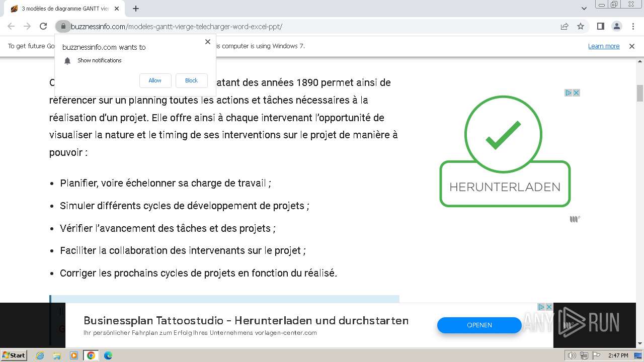Launch Internet Explorer from taskbar
644x362 pixels.
coord(40,355)
